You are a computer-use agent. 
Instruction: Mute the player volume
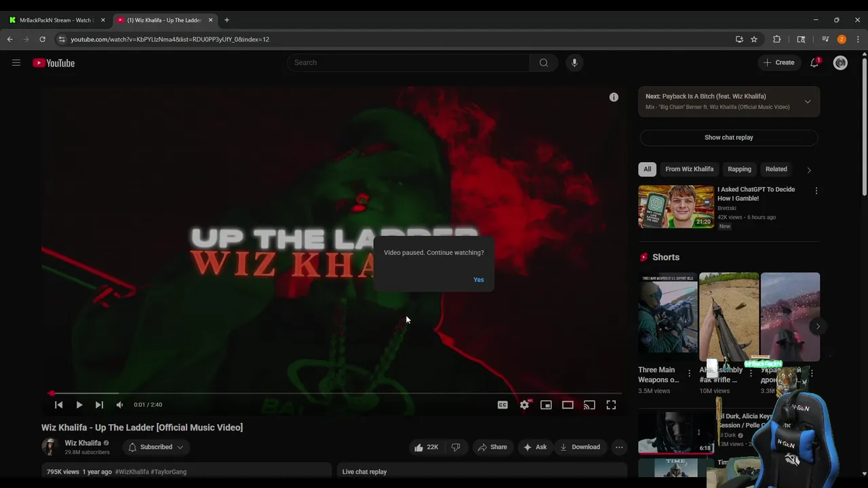[120, 405]
